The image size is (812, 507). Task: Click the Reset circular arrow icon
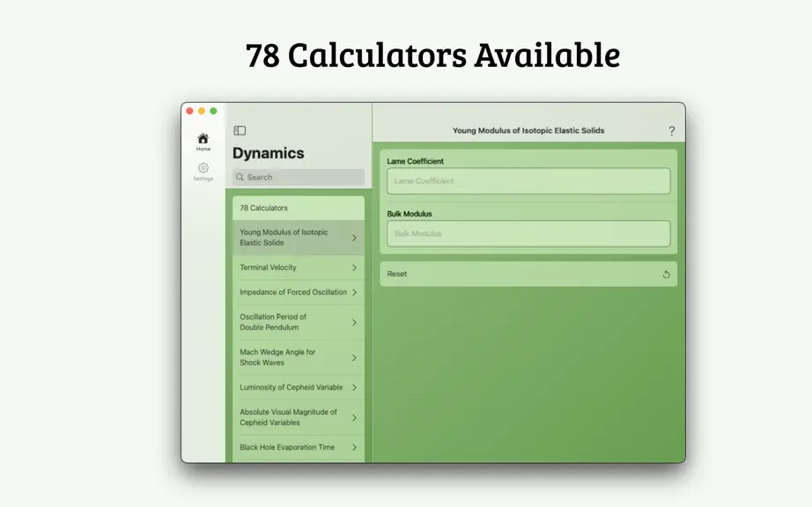[x=666, y=275]
